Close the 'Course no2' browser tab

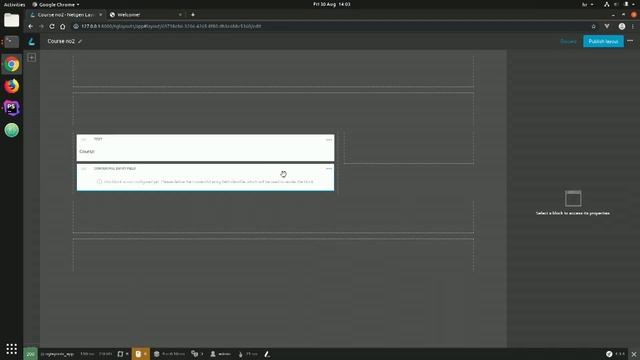(x=100, y=15)
